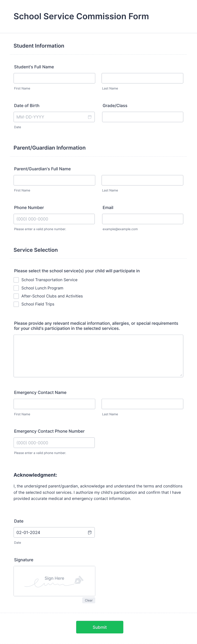The height and width of the screenshot is (644, 197).
Task: Check the School Transportation Service checkbox
Action: click(x=16, y=280)
